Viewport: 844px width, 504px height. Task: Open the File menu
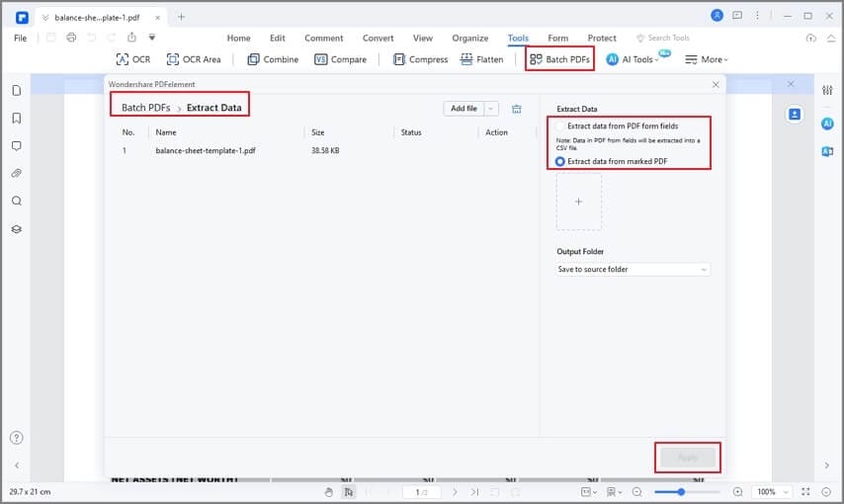pos(21,38)
